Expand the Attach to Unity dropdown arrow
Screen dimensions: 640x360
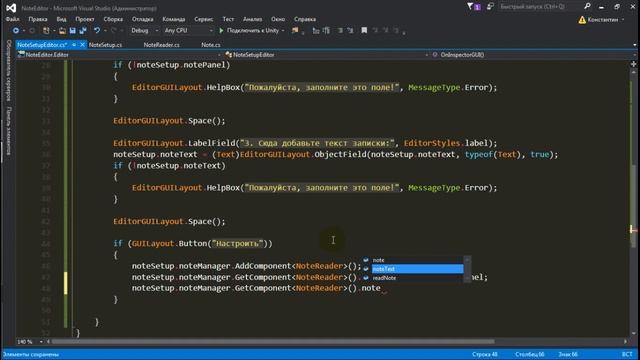(283, 31)
